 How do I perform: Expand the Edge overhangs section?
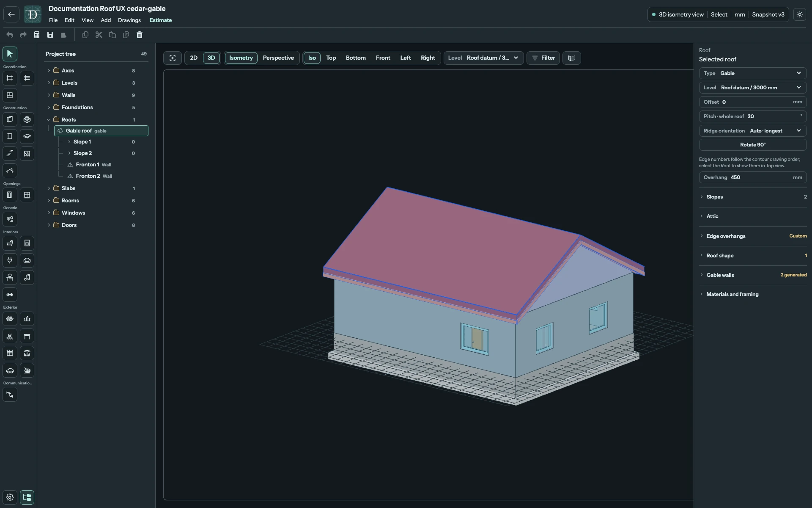[x=752, y=236]
